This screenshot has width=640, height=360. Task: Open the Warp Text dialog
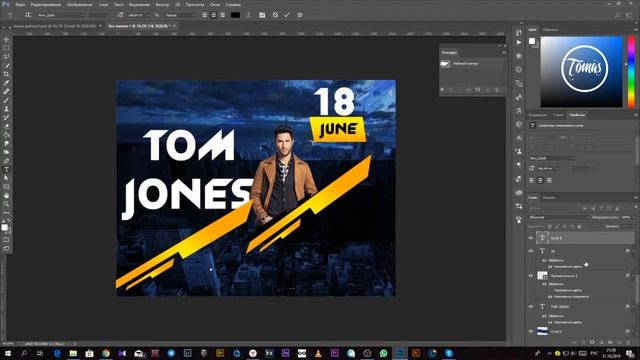[x=248, y=15]
